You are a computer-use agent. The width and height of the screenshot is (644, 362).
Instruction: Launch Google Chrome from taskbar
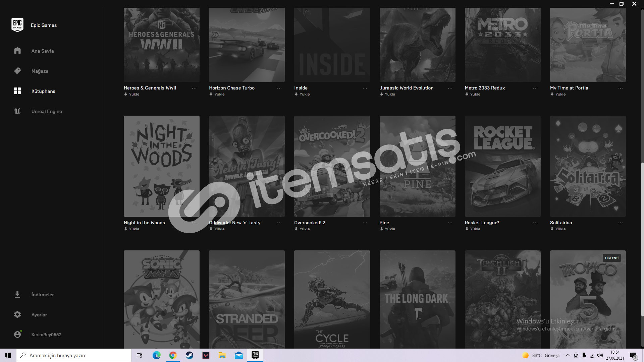173,355
